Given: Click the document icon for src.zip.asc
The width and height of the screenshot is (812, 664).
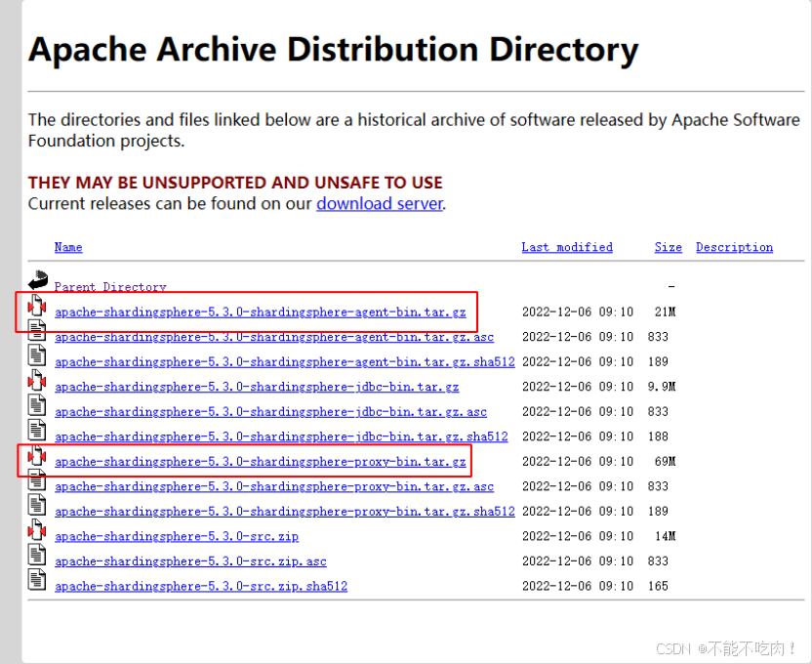Looking at the screenshot, I should pos(37,555).
